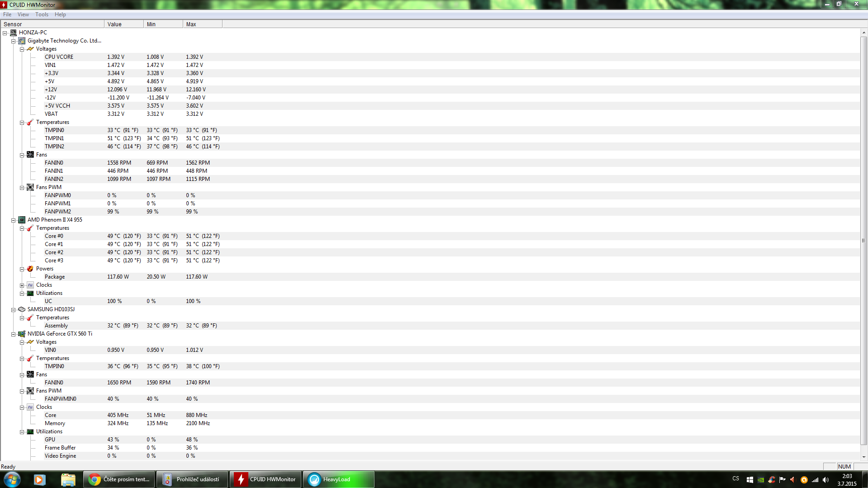The height and width of the screenshot is (488, 868).
Task: Open the Windows Start menu
Action: click(12, 479)
